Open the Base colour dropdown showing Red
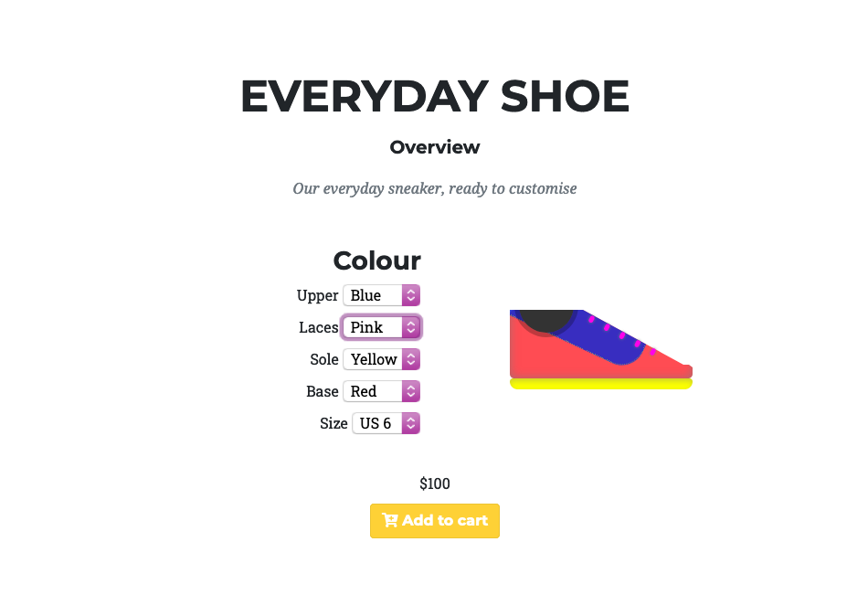The width and height of the screenshot is (868, 595). coord(381,392)
